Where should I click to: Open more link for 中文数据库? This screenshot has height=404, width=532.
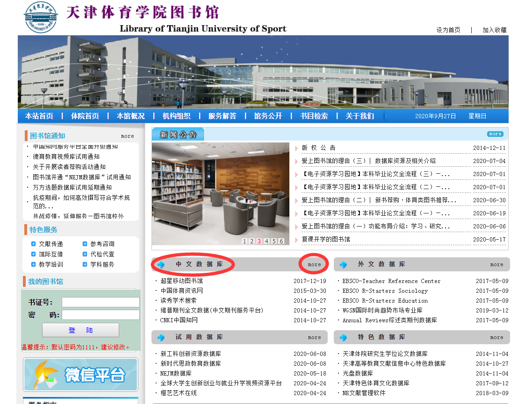(314, 264)
